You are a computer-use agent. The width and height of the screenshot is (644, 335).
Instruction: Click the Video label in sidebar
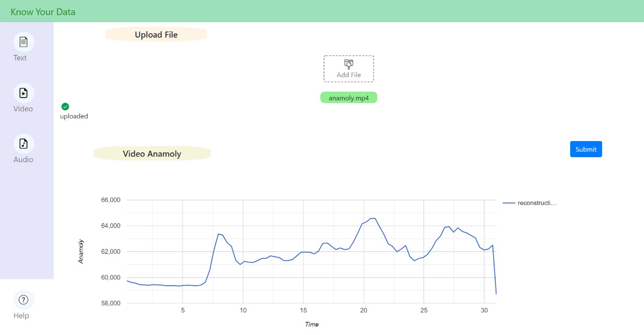[23, 109]
